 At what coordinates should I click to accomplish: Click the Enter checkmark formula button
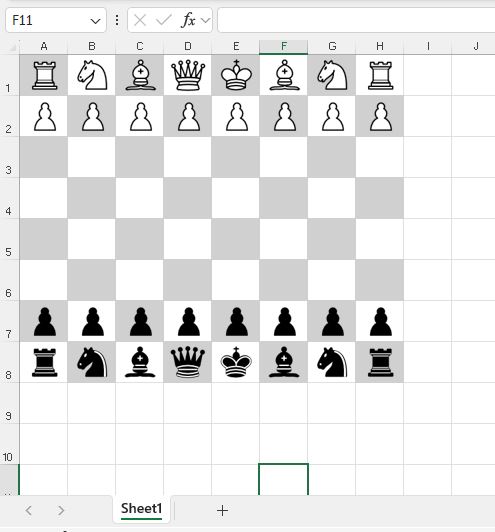click(x=164, y=20)
